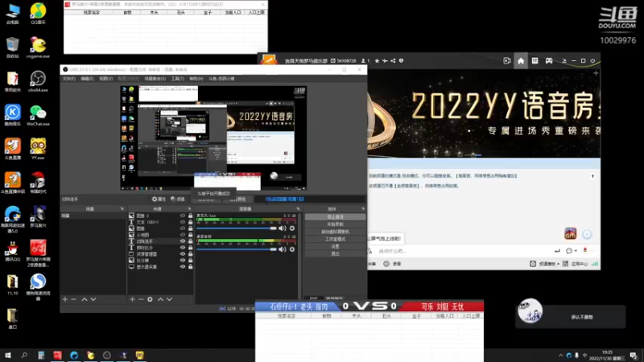
Task: Click the pop-out icon on mixer panel header
Action: [298, 209]
